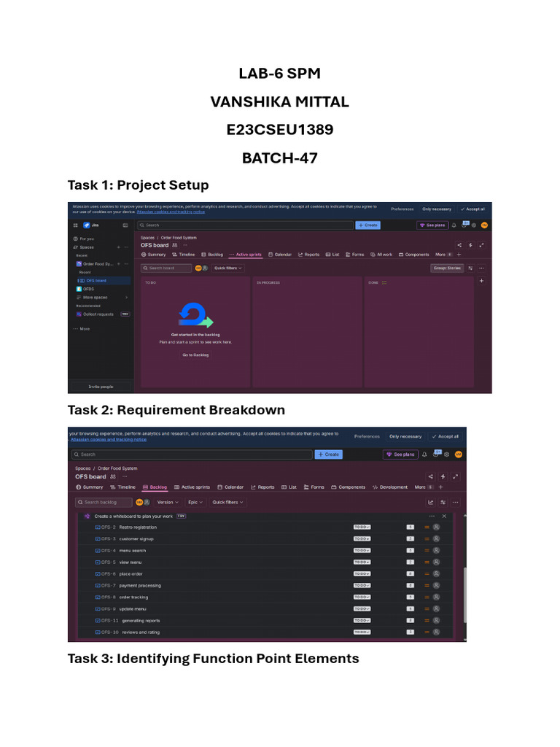This screenshot has width=560, height=747.
Task: Click Go to Backlog button
Action: pyautogui.click(x=195, y=355)
